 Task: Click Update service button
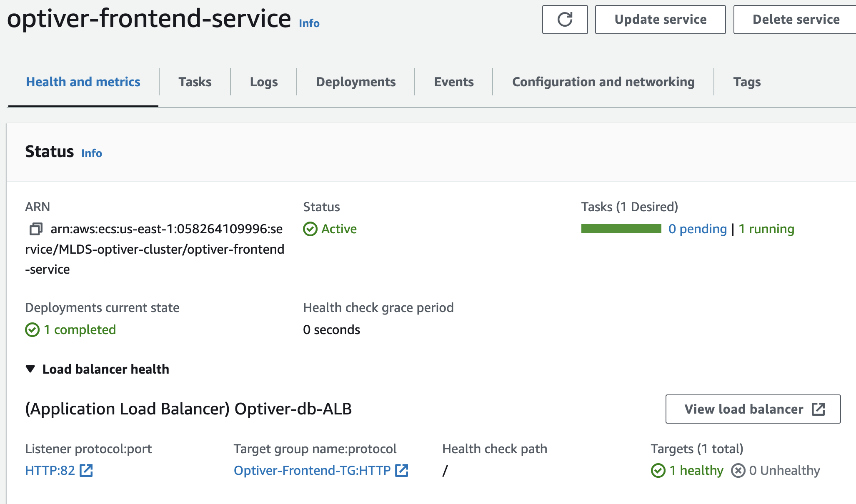(x=661, y=20)
